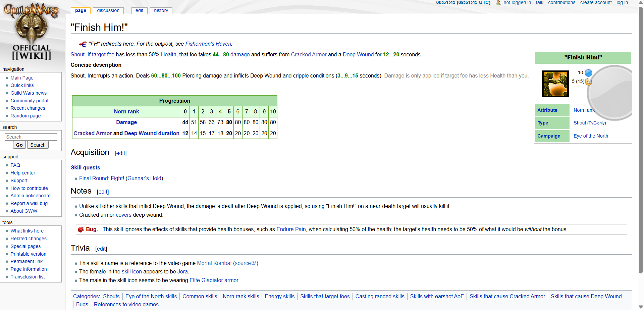Click the Go button

coord(19,145)
